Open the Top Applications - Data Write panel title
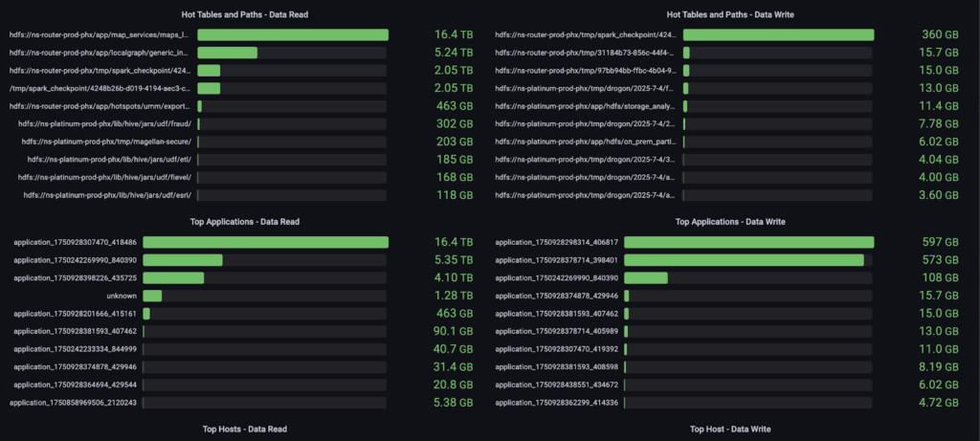The width and height of the screenshot is (980, 441). pos(730,221)
